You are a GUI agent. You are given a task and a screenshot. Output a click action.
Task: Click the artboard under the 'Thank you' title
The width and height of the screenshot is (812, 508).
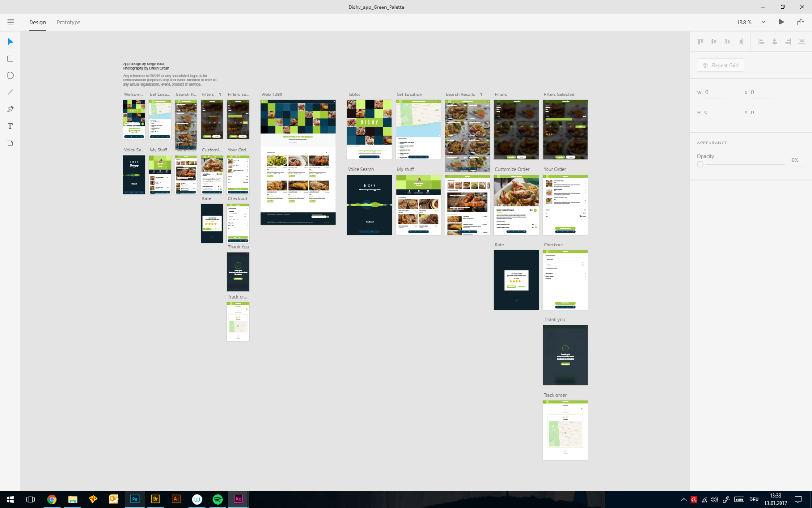pyautogui.click(x=565, y=355)
